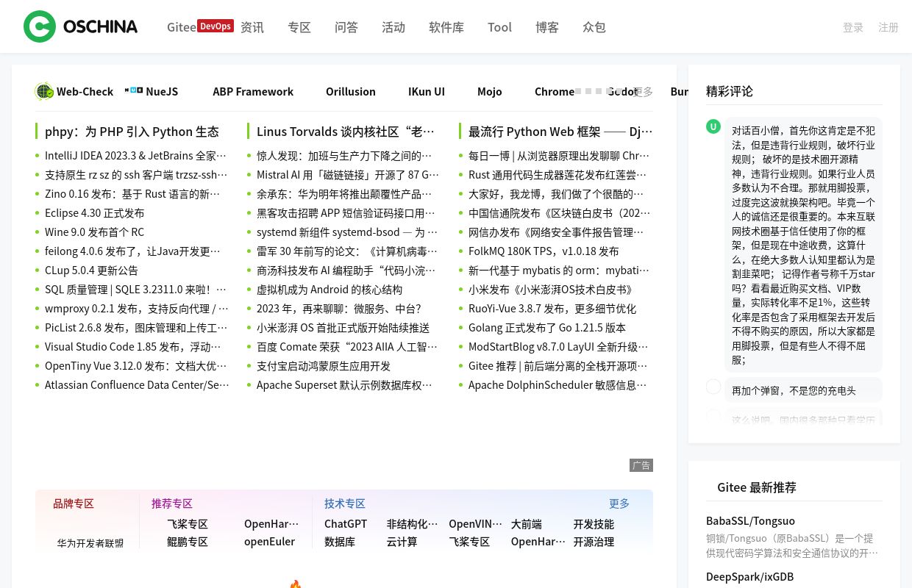Click the 广告 label on the banner

tap(641, 465)
